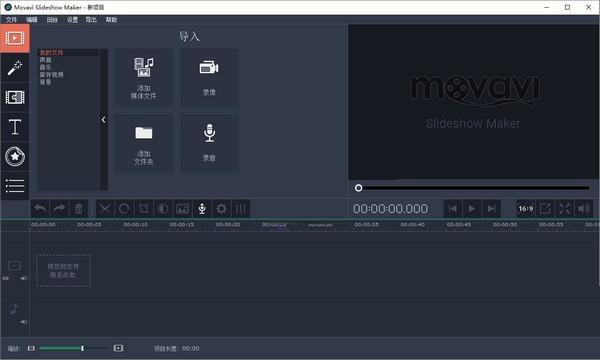This screenshot has width=600, height=360.
Task: Open the Transitions tab in sidebar
Action: (15, 98)
